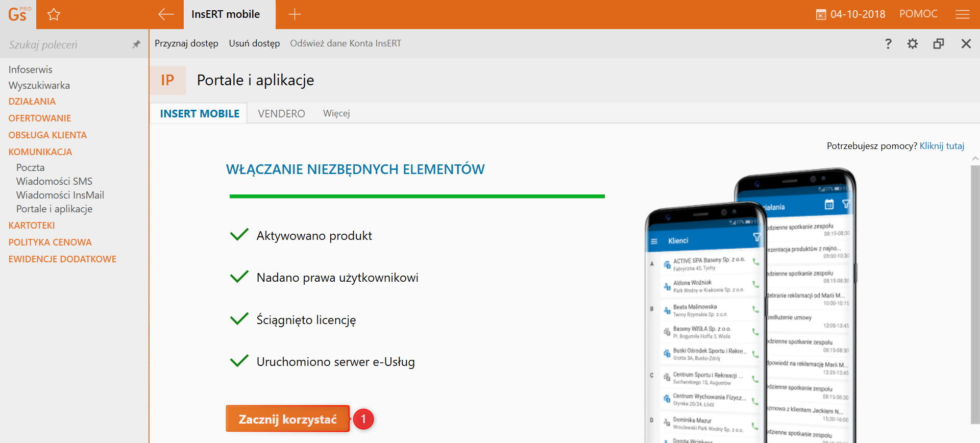
Task: Switch to the INSERT MOBILE tab
Action: [200, 113]
